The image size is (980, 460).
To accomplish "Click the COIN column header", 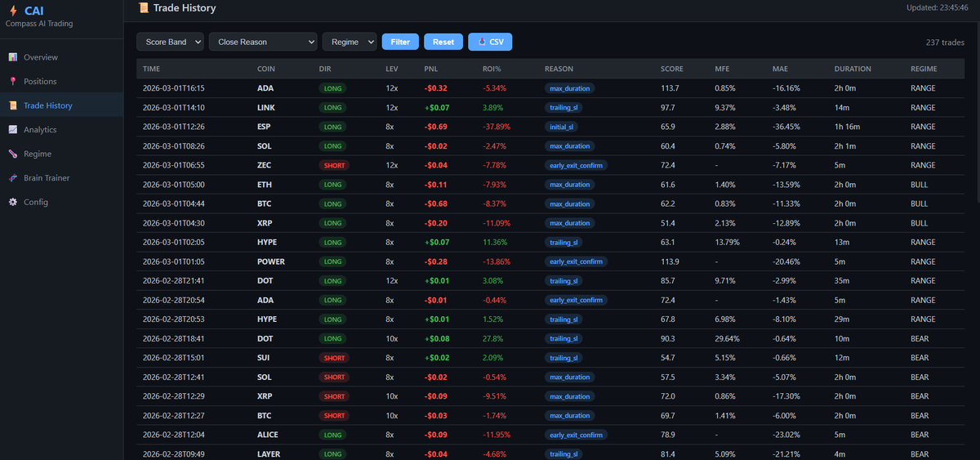I will (x=266, y=69).
